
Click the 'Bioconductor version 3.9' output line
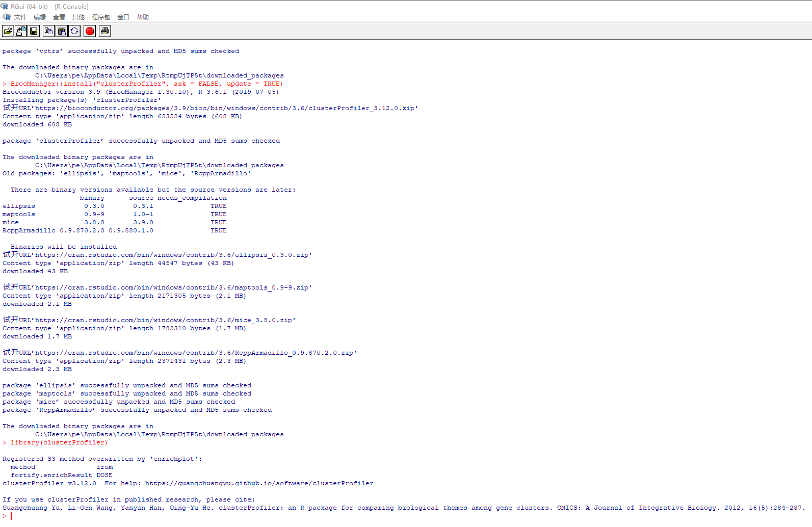coord(141,92)
